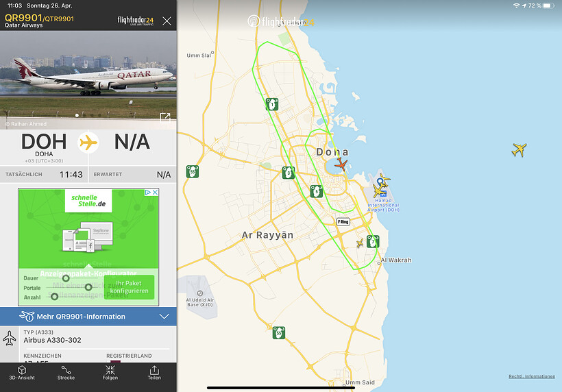562x392 pixels.
Task: Tap the F Ring road label
Action: (343, 222)
